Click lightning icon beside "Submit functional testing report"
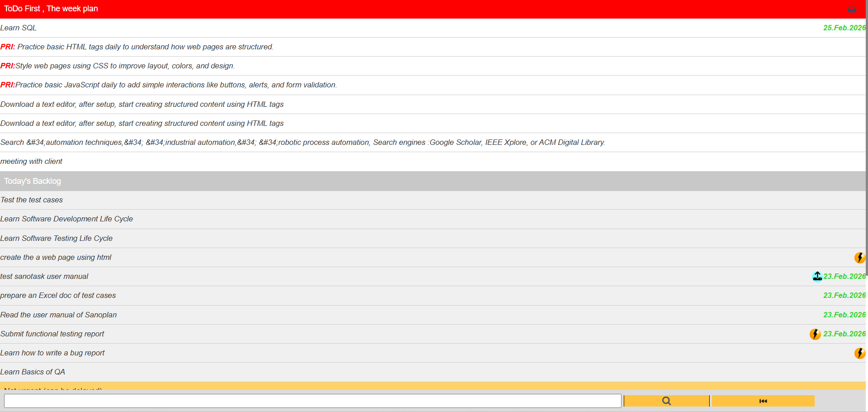 [815, 334]
